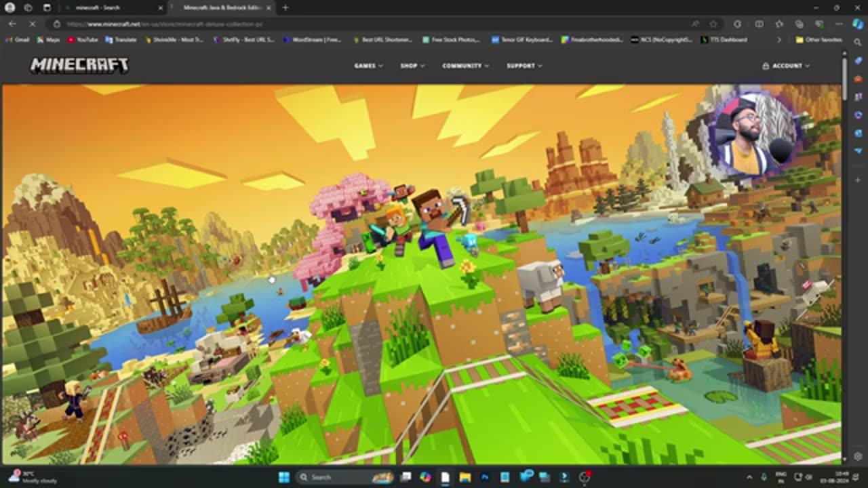The width and height of the screenshot is (868, 488).
Task: Open the sidebar shopping tag icon
Action: point(858,61)
